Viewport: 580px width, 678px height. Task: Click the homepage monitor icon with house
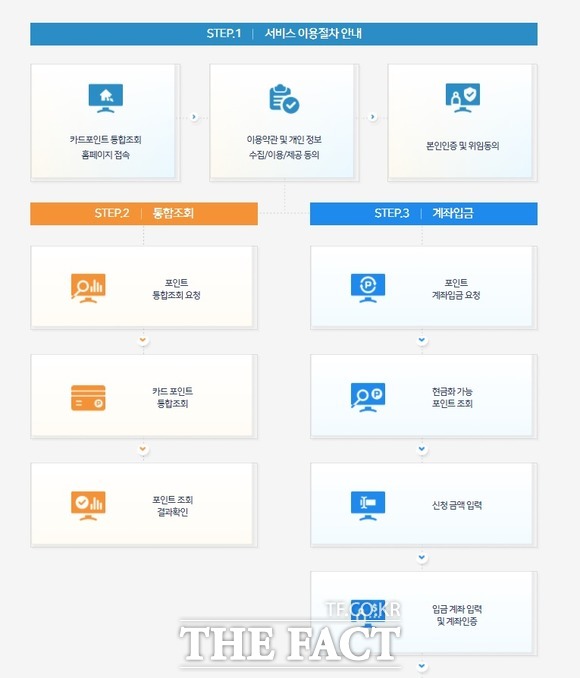106,98
